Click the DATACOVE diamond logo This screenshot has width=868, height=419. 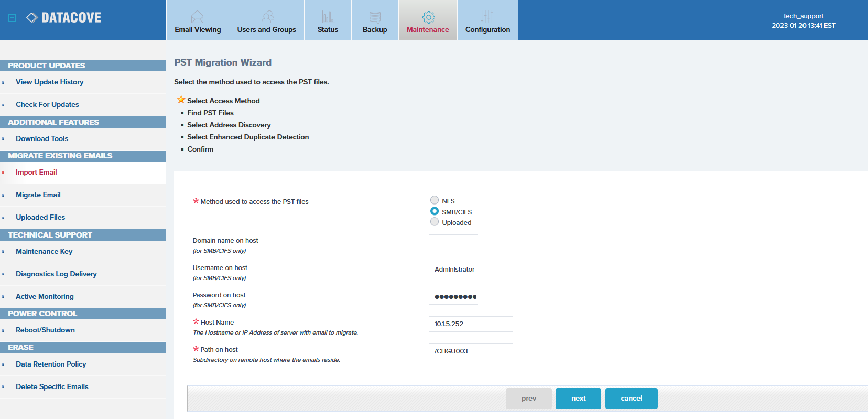32,18
